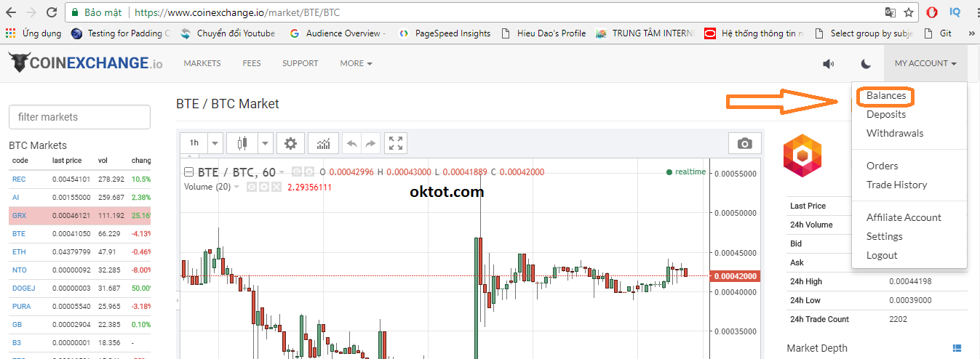Collapse the BTE / BTC legend box
Viewport: 980px width, 359px height.
click(x=188, y=172)
